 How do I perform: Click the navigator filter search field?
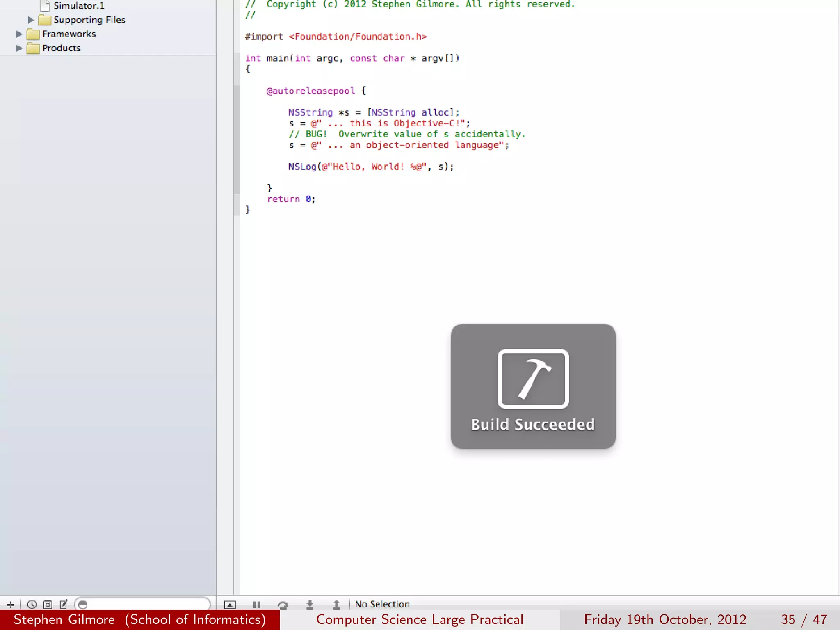(x=142, y=604)
